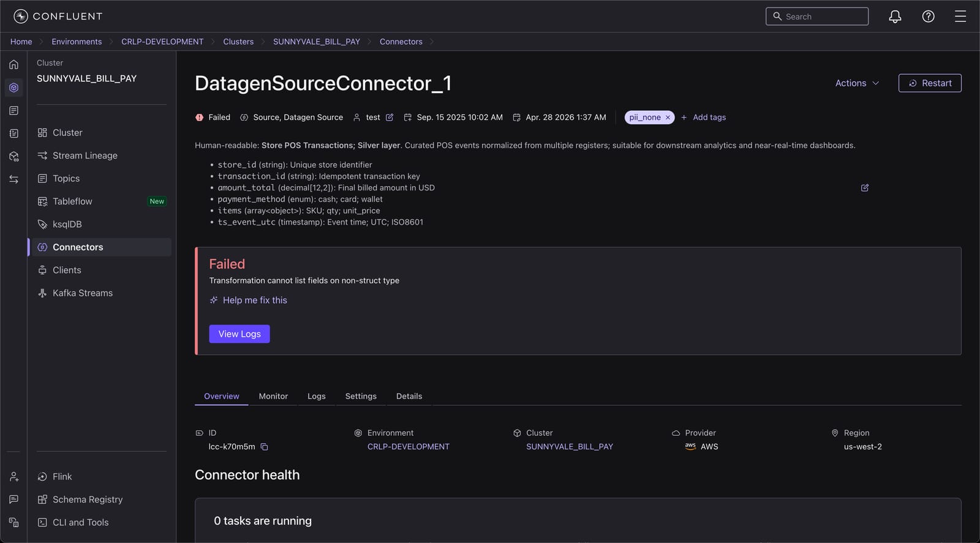Screen dimensions: 980x543
Task: Go to CRLP-DEVELOPMENT breadcrumb
Action: (x=162, y=42)
